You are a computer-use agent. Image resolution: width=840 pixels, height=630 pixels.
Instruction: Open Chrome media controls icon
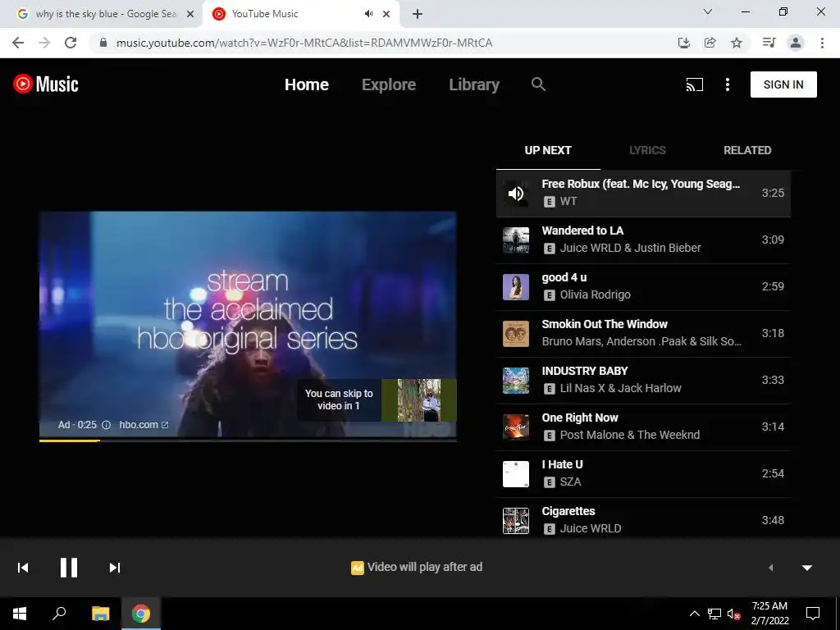pyautogui.click(x=769, y=43)
